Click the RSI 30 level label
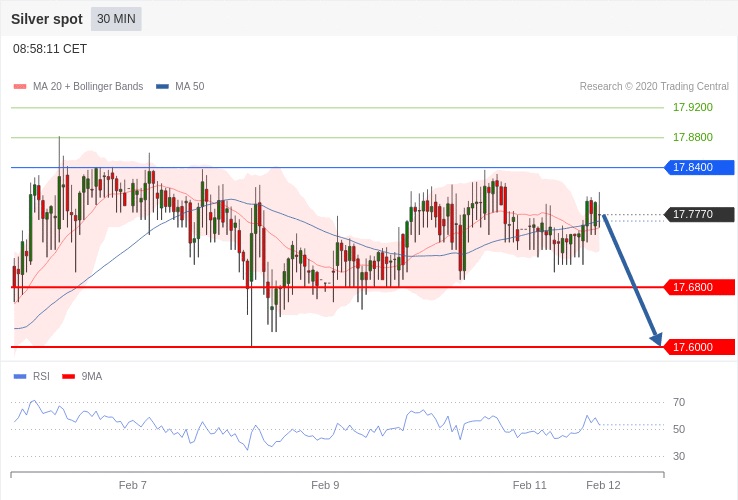The width and height of the screenshot is (738, 500). tap(679, 456)
